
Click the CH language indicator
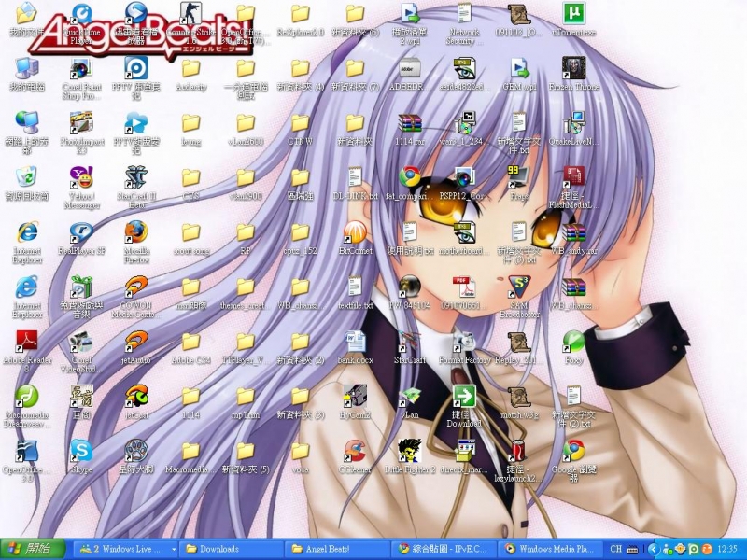point(615,549)
